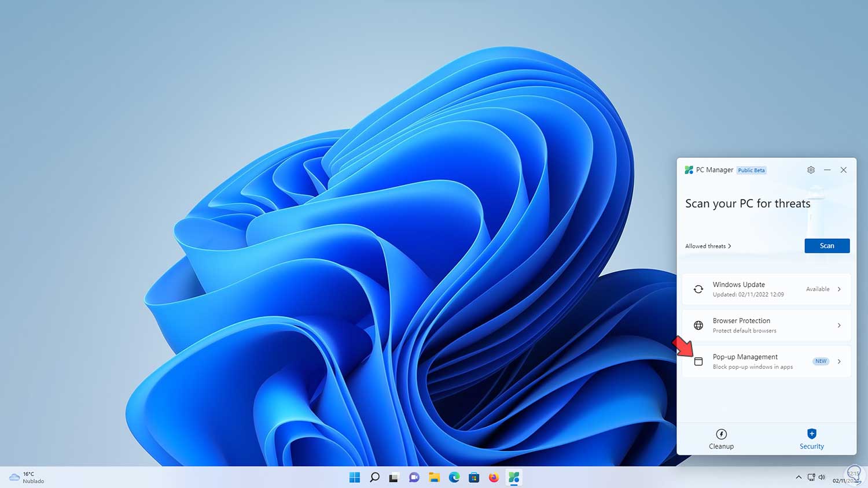
Task: Open Microsoft Edge from the taskbar
Action: tap(454, 477)
